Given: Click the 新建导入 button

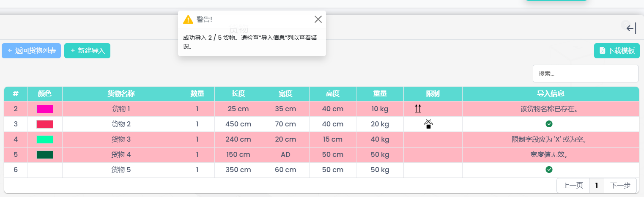Looking at the screenshot, I should point(87,51).
